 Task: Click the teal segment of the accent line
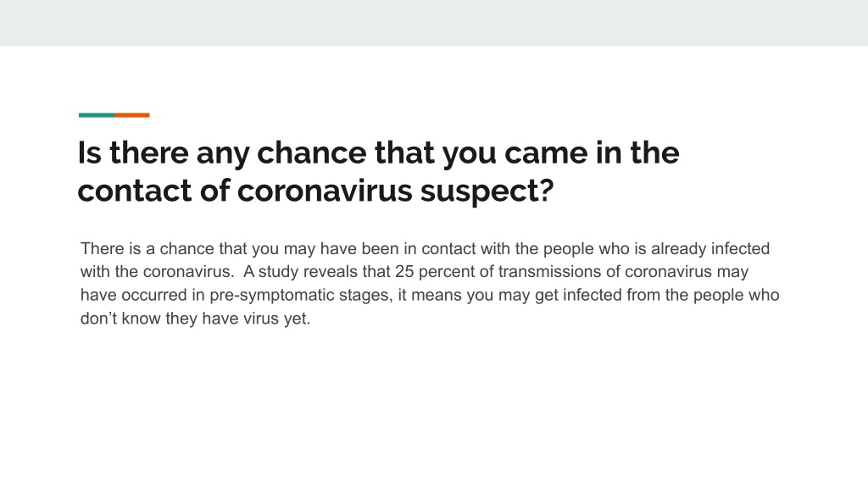[x=97, y=115]
